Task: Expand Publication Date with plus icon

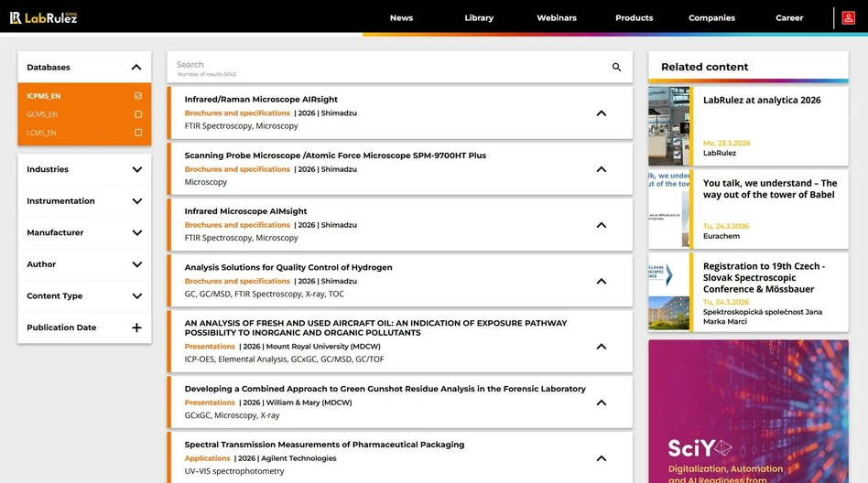Action: [x=136, y=327]
